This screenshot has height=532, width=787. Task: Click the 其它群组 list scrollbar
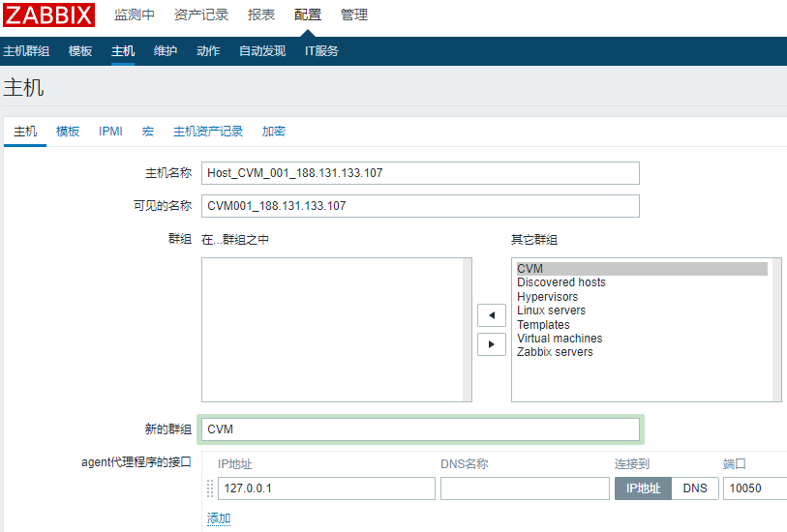(x=777, y=330)
